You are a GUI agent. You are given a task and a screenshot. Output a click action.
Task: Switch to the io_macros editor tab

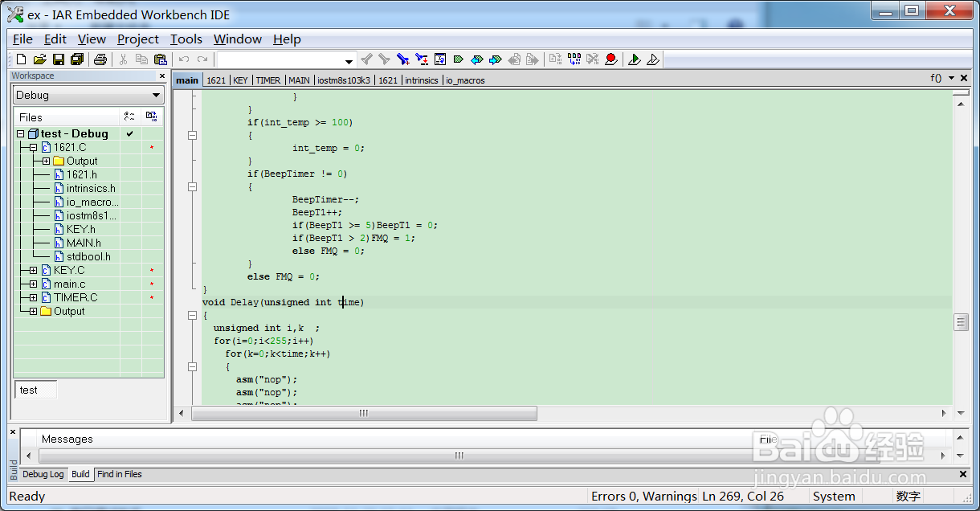coord(466,80)
